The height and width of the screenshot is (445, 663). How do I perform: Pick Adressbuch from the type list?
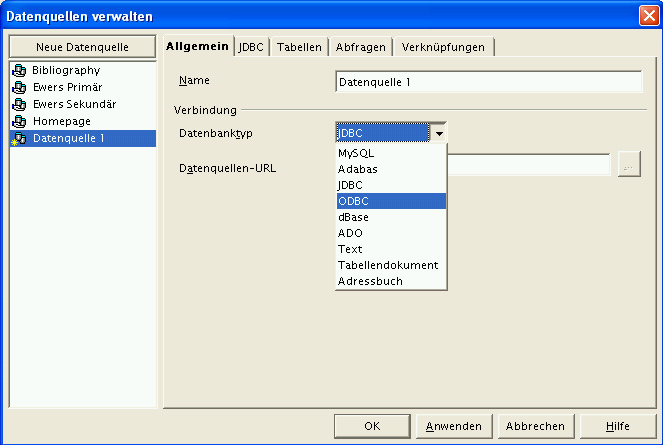391,281
